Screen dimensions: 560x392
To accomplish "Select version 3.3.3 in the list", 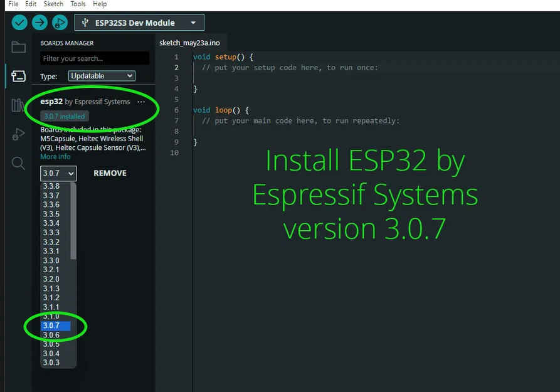I will (x=55, y=233).
